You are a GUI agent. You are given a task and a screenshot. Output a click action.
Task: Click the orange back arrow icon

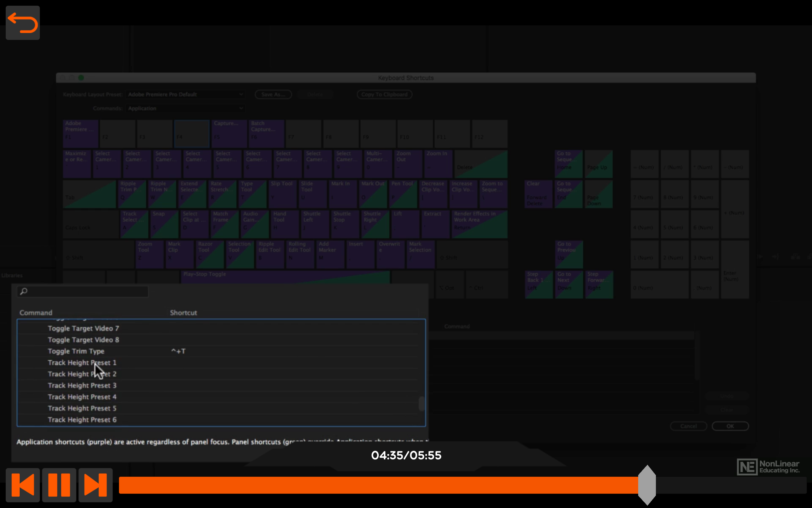coord(23,23)
